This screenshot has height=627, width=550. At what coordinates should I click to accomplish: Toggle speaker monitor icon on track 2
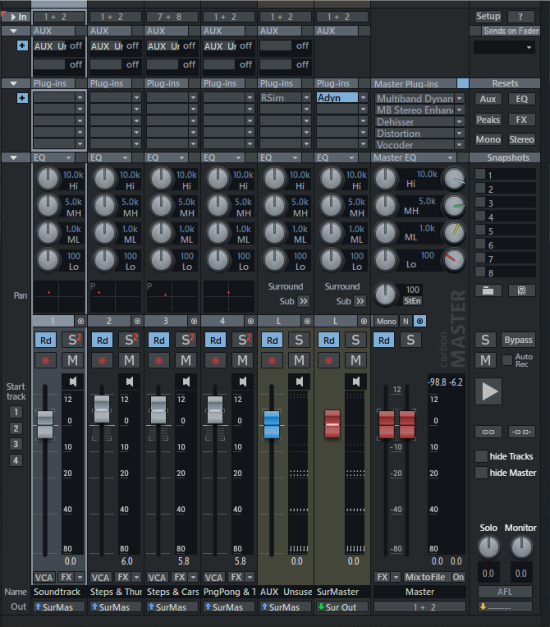click(129, 382)
